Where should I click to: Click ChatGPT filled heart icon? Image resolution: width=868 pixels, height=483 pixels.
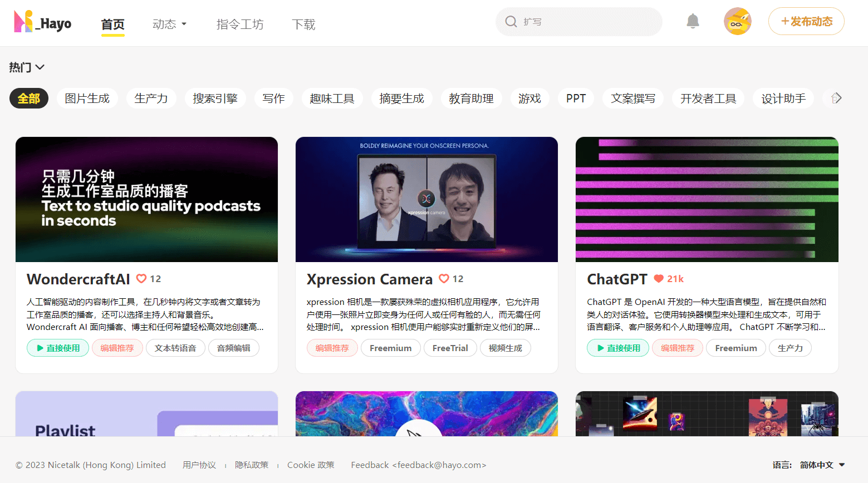pos(659,279)
